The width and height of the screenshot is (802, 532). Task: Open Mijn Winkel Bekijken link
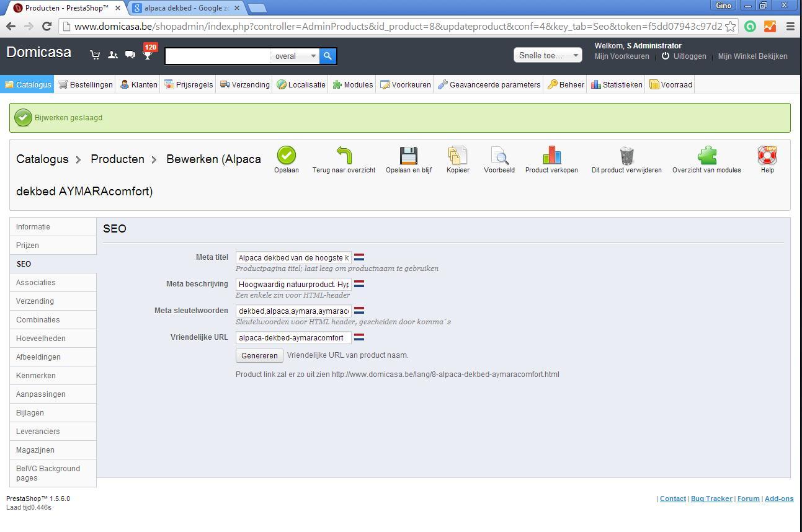pyautogui.click(x=753, y=56)
